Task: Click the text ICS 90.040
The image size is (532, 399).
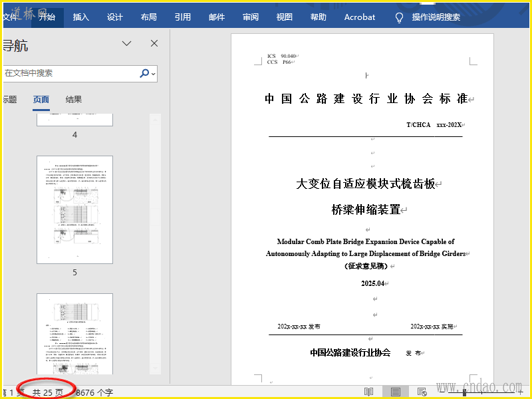Action: [x=281, y=56]
